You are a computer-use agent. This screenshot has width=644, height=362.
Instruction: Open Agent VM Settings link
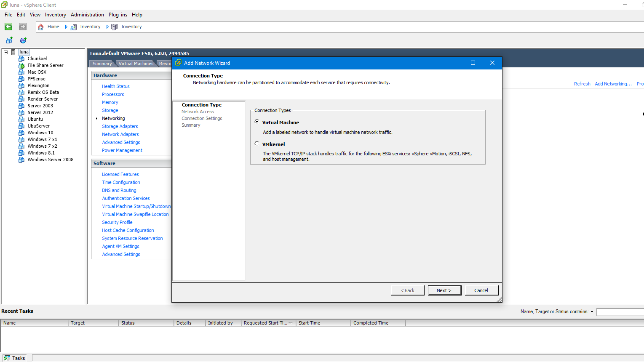click(120, 246)
